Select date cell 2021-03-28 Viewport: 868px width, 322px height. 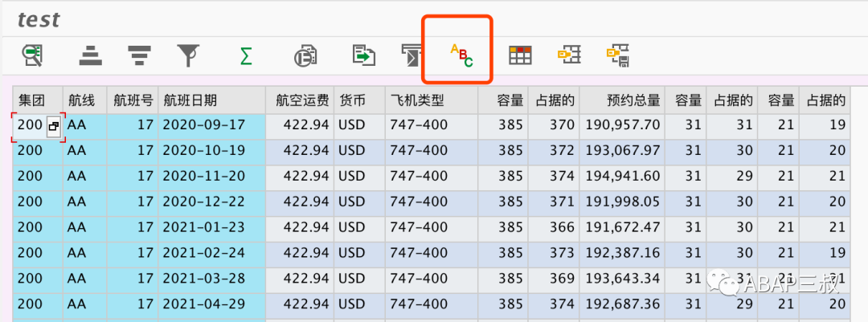(211, 279)
